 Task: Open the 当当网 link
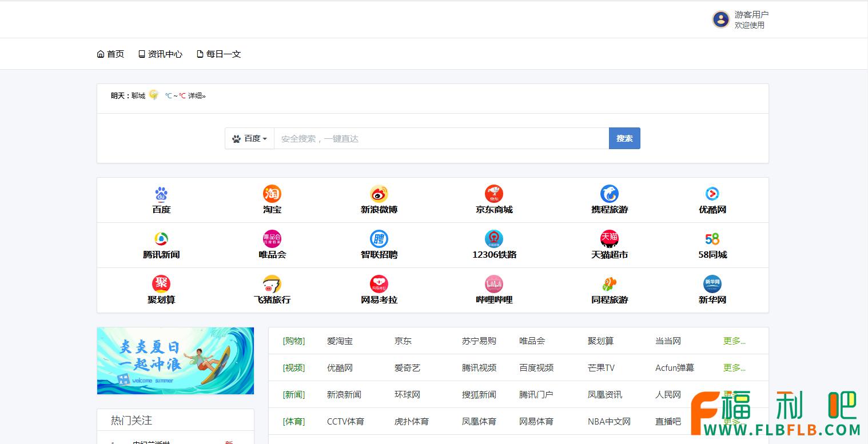coord(668,341)
